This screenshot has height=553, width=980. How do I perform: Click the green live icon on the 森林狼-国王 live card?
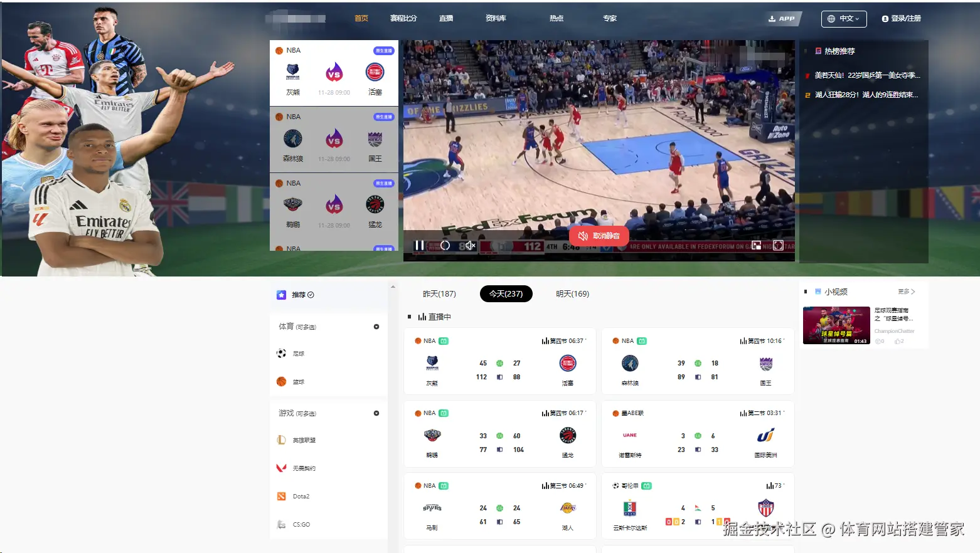642,341
